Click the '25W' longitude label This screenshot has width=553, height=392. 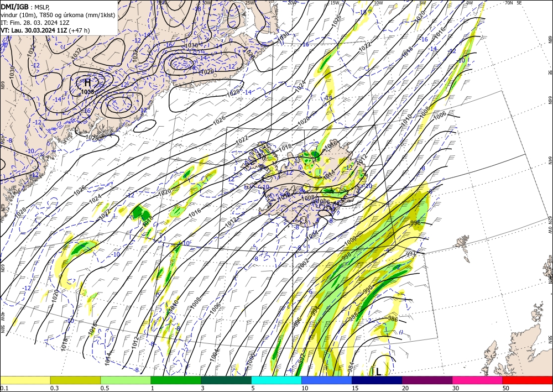[x=249, y=3]
